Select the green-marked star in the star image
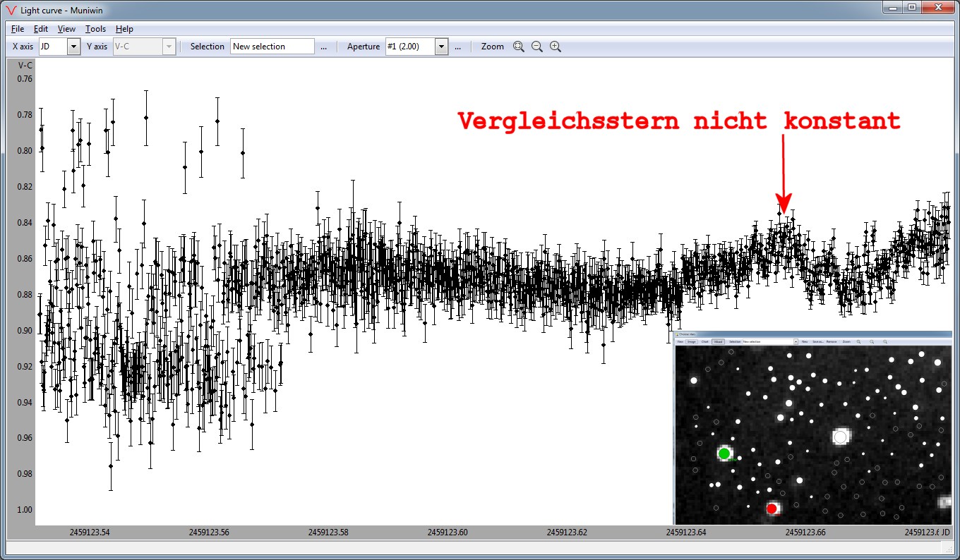The width and height of the screenshot is (960, 560). pos(724,453)
